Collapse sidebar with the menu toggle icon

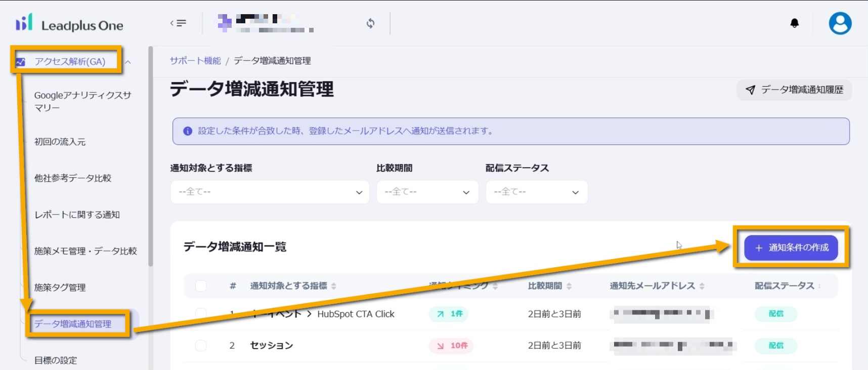179,23
